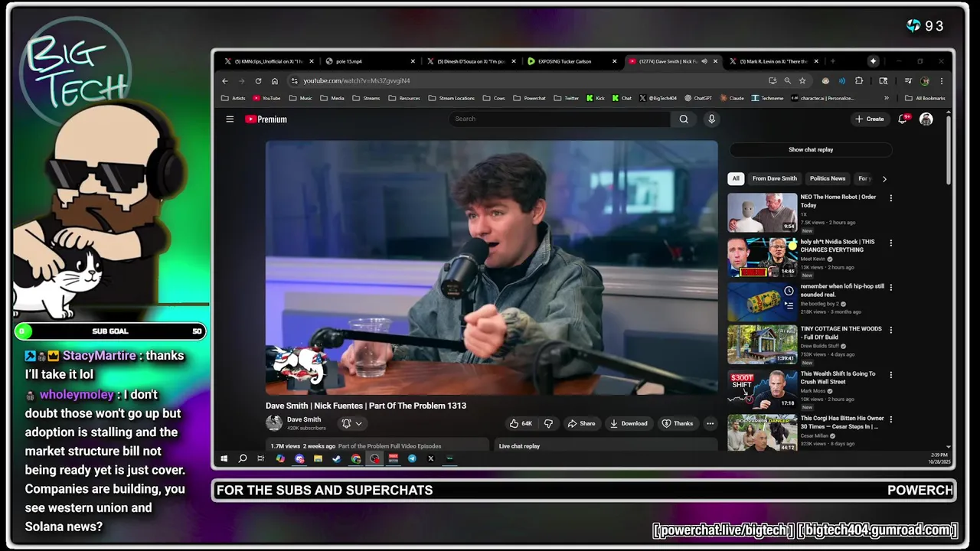The image size is (980, 551).
Task: Close the EXPOSING Tucker Carlson tab
Action: (614, 61)
